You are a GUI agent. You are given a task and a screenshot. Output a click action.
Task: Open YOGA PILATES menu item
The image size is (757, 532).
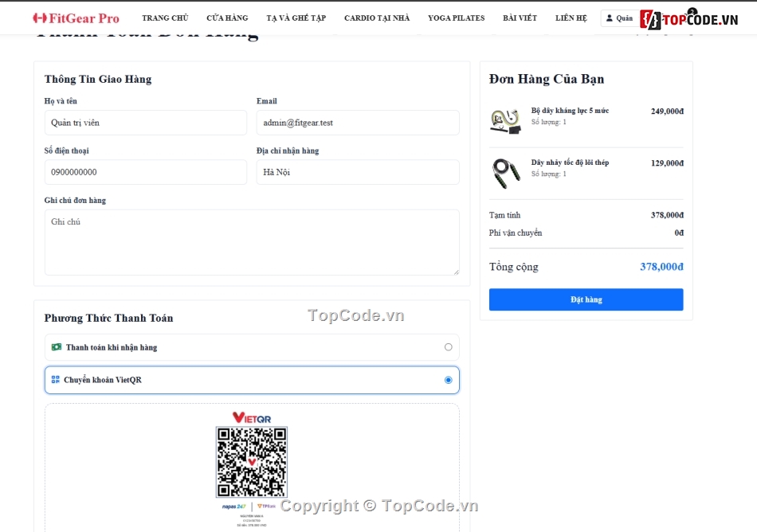(x=457, y=18)
